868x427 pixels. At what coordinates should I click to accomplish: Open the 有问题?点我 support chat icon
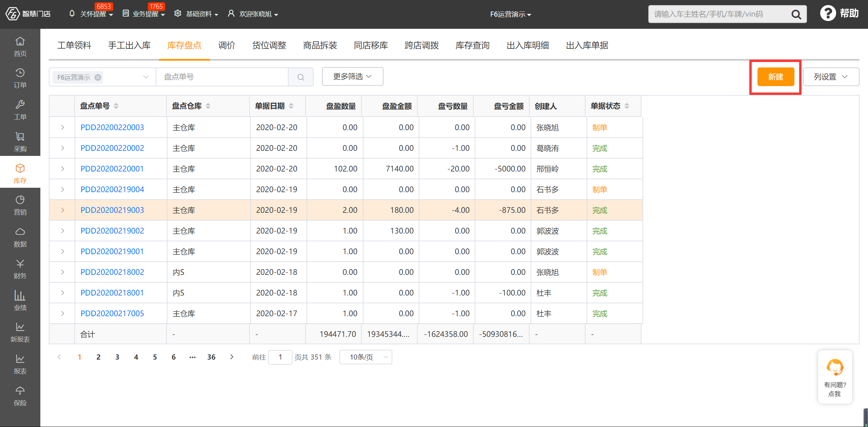835,377
